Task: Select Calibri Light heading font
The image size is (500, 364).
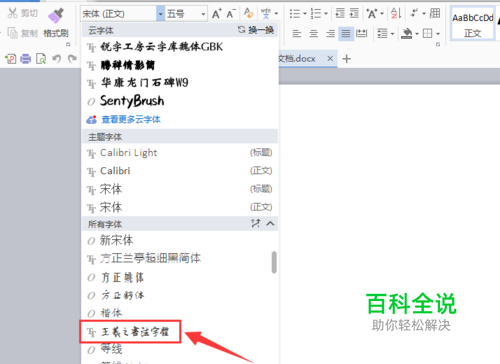Action: point(180,153)
